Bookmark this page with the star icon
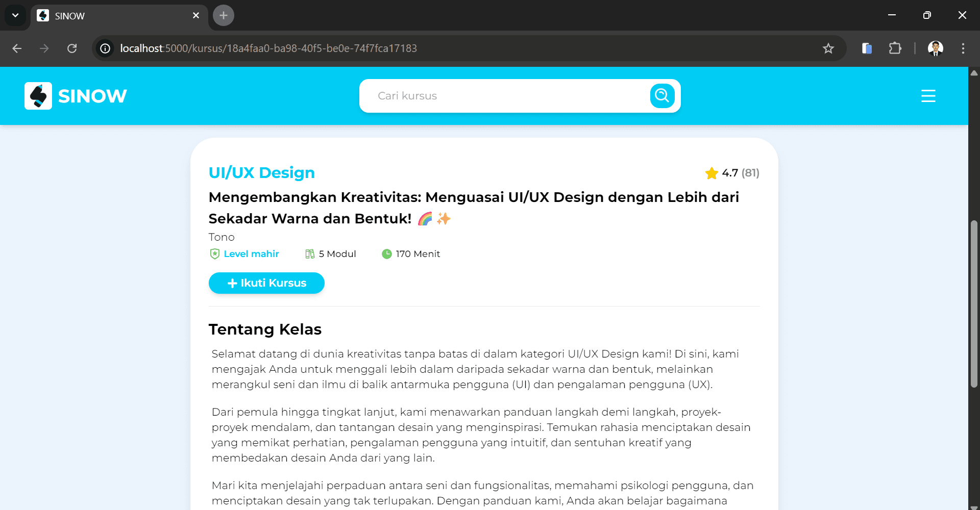This screenshot has width=980, height=510. point(828,48)
